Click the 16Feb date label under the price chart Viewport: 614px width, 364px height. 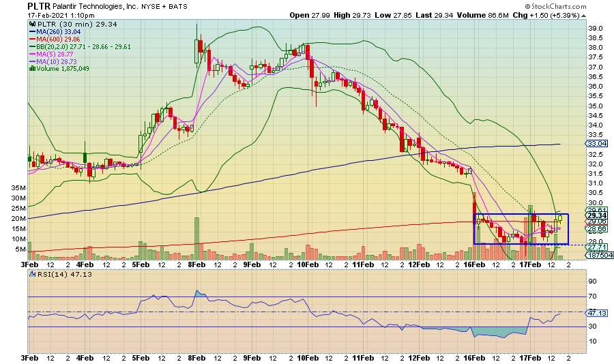point(474,264)
